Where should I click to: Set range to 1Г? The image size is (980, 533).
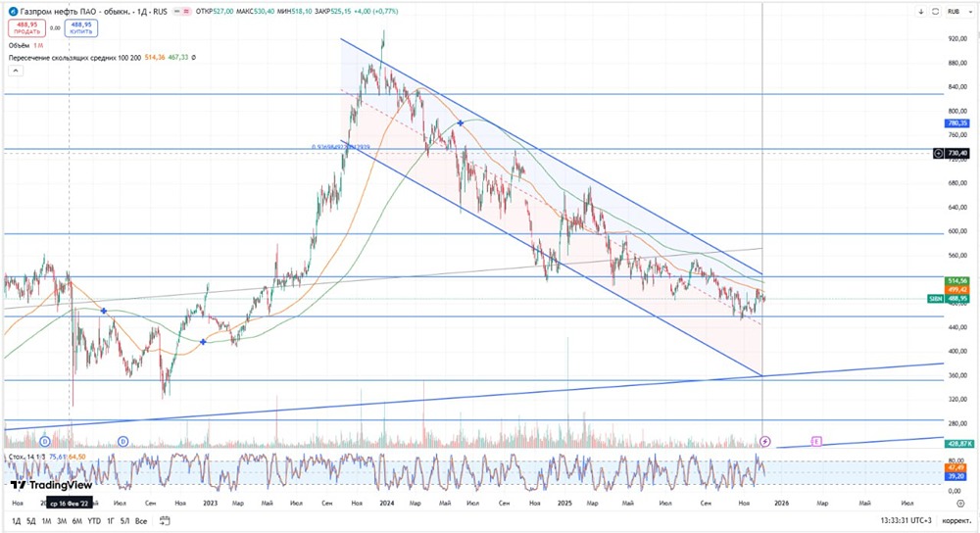point(110,521)
